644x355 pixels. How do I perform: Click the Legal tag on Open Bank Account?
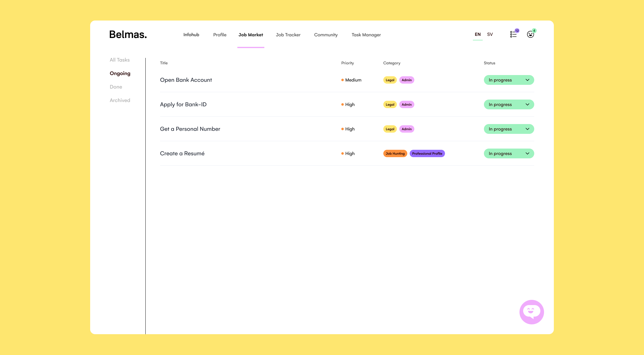390,80
